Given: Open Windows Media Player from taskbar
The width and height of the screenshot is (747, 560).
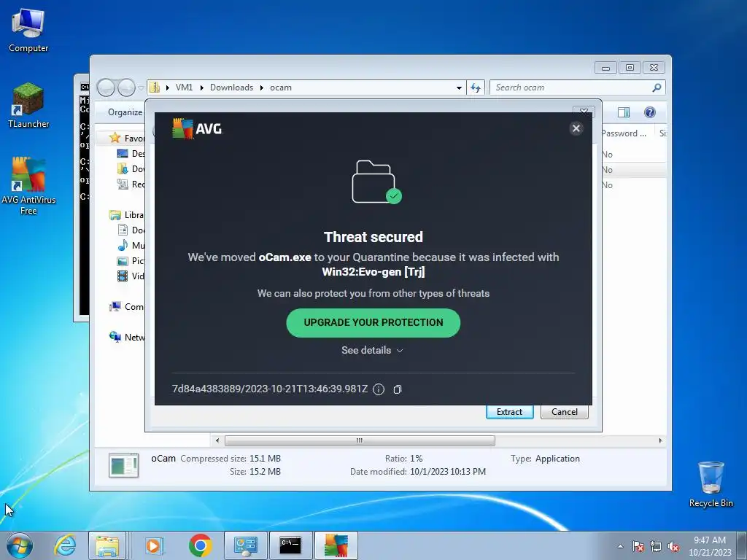Looking at the screenshot, I should point(153,545).
